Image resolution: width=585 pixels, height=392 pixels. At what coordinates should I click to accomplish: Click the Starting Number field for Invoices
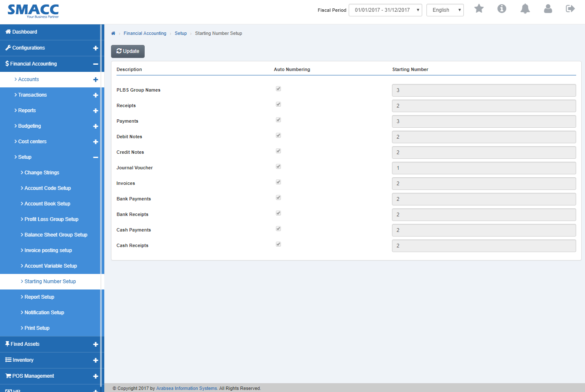point(483,183)
